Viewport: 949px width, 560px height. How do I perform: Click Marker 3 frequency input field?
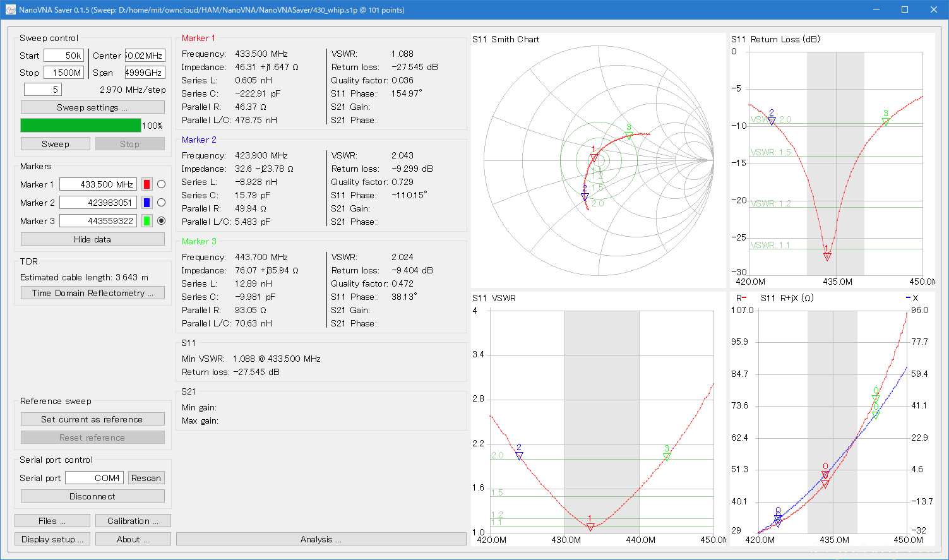[98, 221]
